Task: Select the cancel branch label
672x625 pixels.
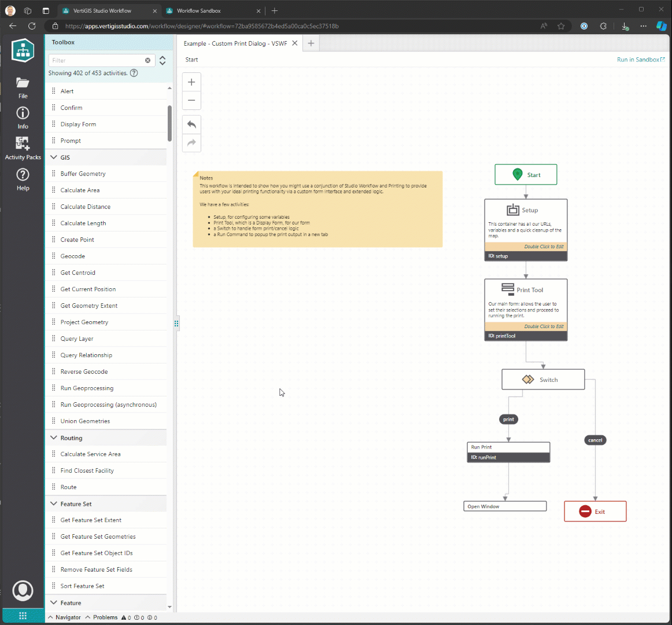Action: pos(595,440)
